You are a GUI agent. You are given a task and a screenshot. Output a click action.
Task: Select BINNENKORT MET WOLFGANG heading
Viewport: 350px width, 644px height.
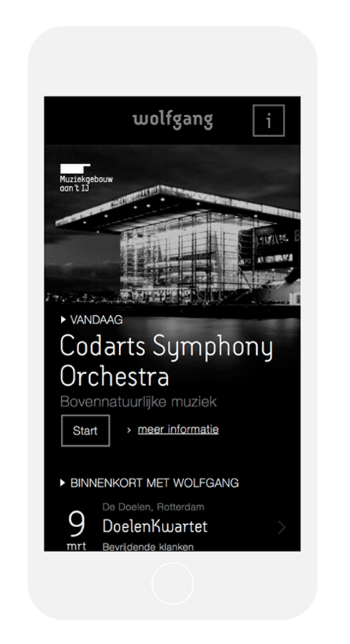(154, 483)
